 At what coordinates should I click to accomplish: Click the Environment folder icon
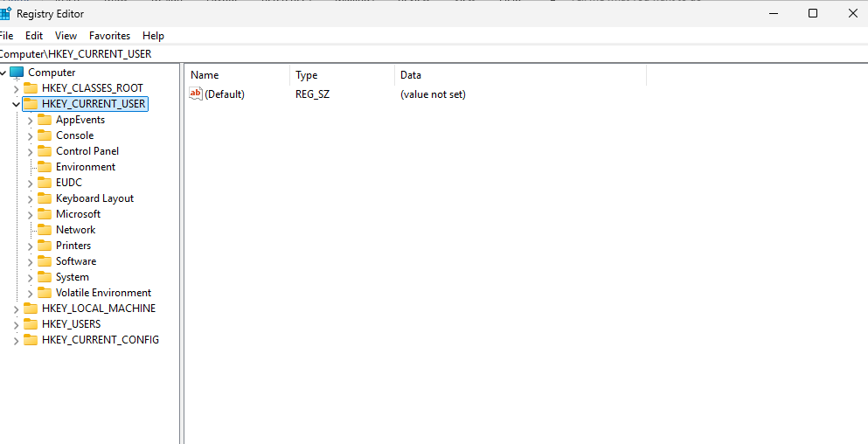(x=45, y=167)
